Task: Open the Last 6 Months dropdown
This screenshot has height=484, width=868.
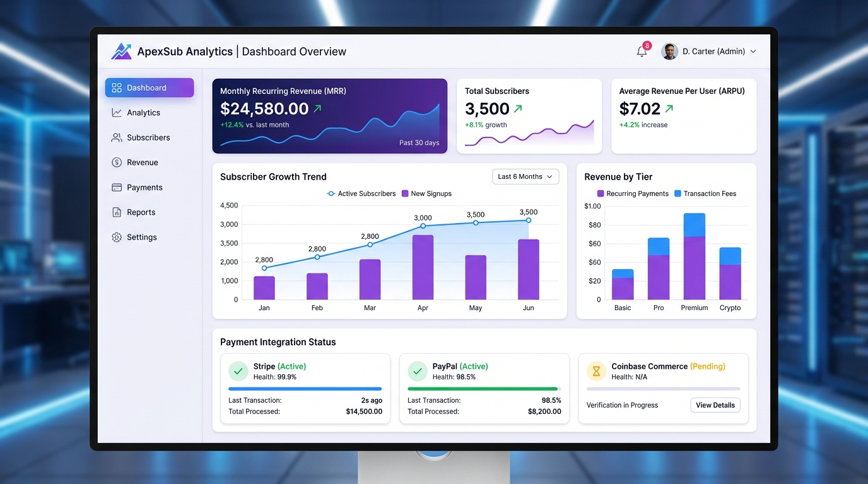Action: [x=525, y=176]
